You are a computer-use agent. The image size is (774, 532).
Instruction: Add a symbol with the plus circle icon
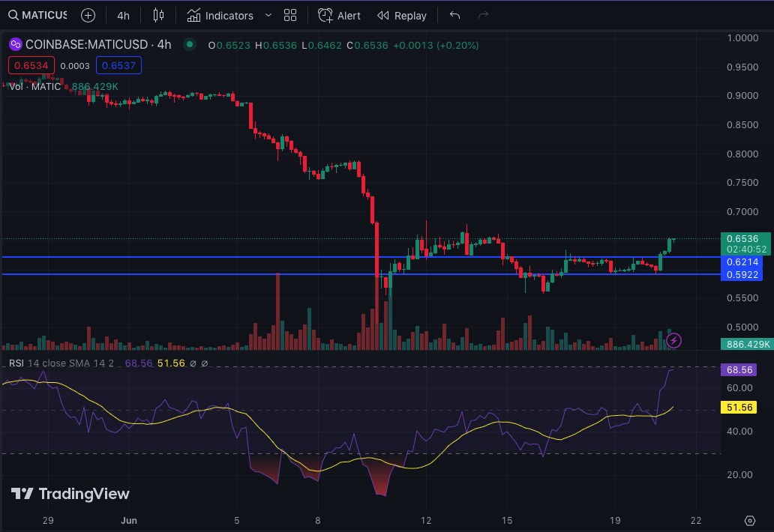[88, 15]
